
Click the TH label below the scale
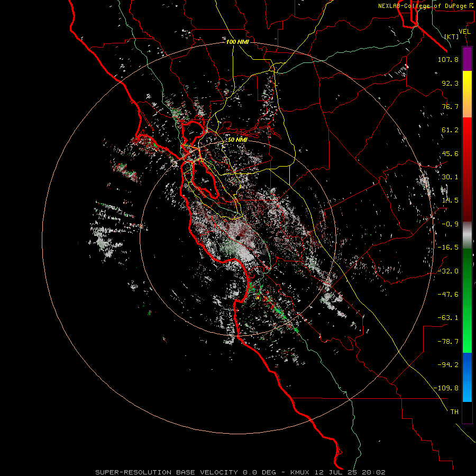pos(454,412)
